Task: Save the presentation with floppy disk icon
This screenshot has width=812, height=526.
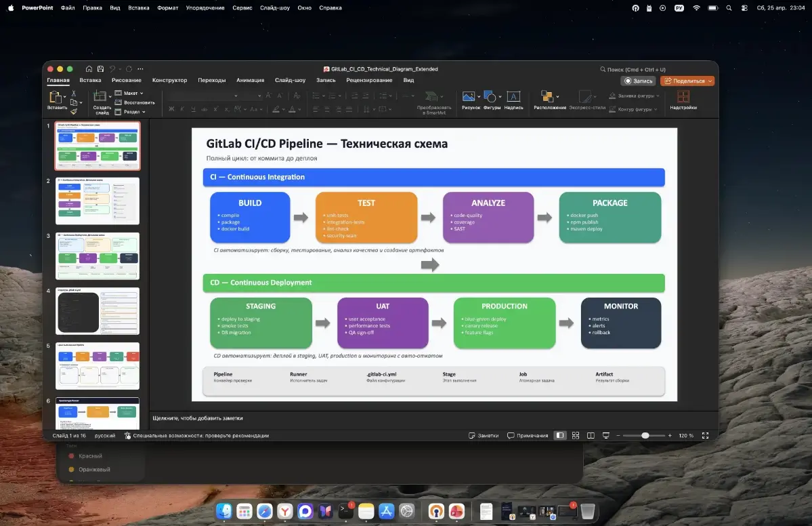Action: coord(100,69)
